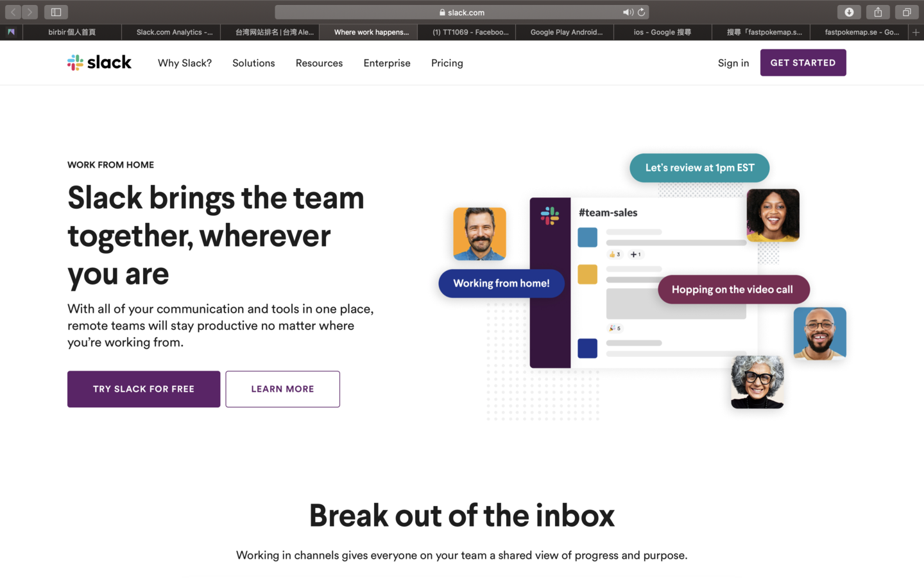Click the #team-sales channel title
This screenshot has width=924, height=578.
click(x=608, y=213)
